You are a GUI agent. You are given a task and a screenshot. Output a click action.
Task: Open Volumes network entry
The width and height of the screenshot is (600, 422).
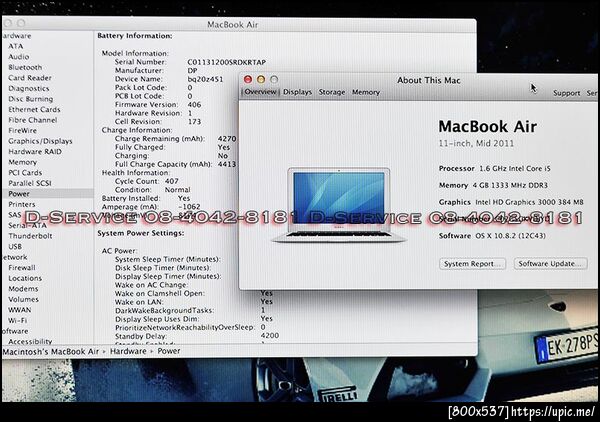click(x=23, y=300)
